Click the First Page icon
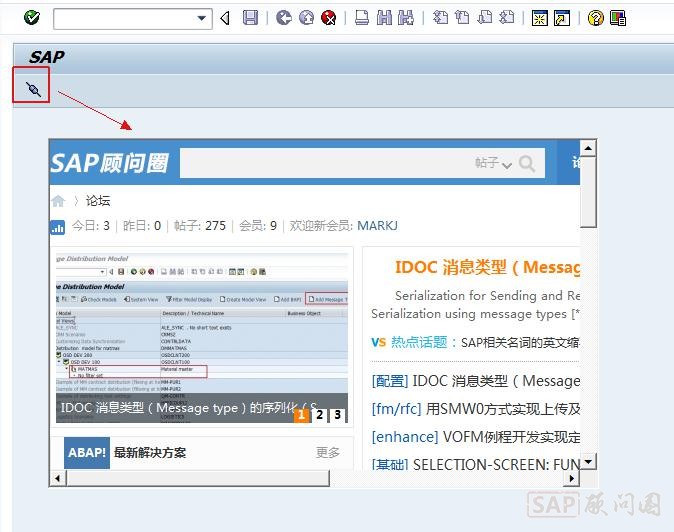The image size is (674, 532). [440, 18]
